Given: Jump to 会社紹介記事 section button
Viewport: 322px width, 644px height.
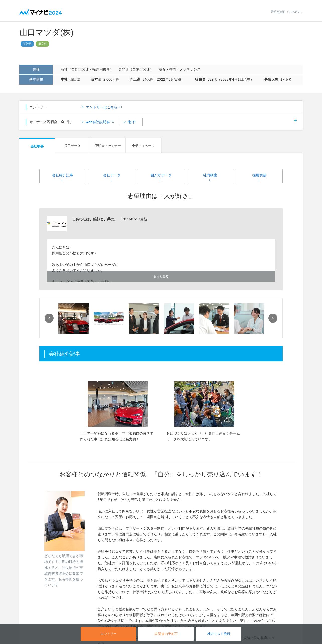Looking at the screenshot, I should (x=63, y=176).
